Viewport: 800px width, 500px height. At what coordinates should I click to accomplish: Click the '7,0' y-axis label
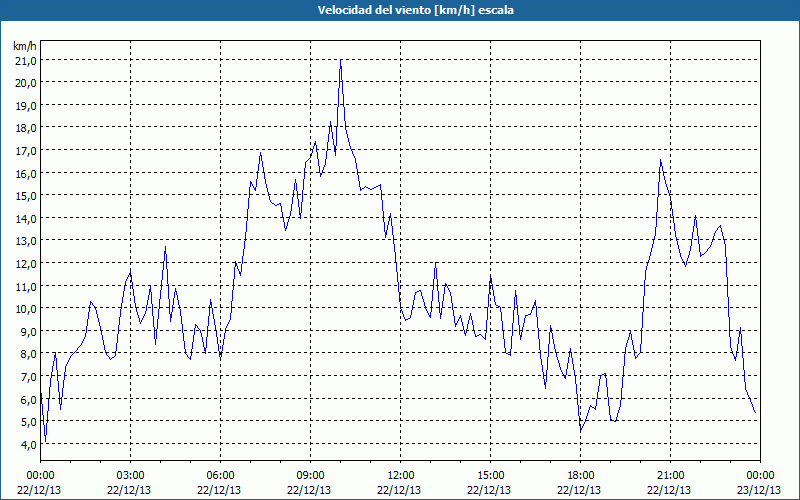[x=28, y=377]
